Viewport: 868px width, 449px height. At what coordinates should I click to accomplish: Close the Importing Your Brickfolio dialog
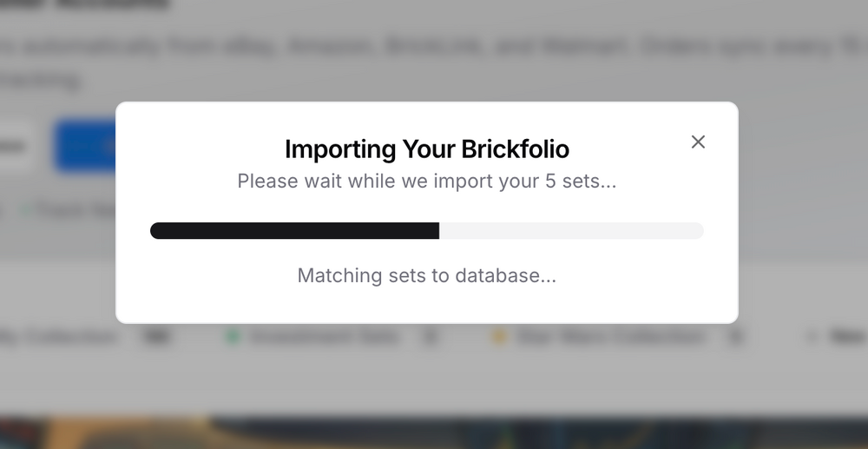tap(698, 142)
